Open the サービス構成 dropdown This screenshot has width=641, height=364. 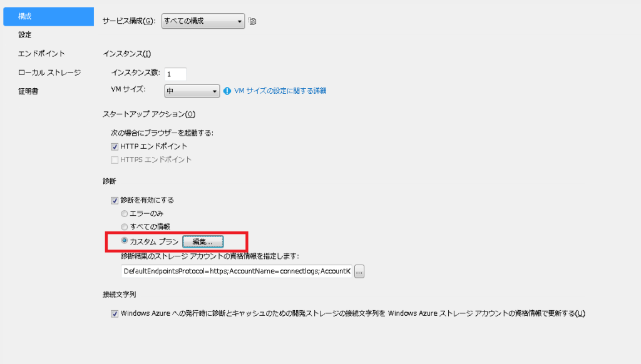tap(203, 21)
